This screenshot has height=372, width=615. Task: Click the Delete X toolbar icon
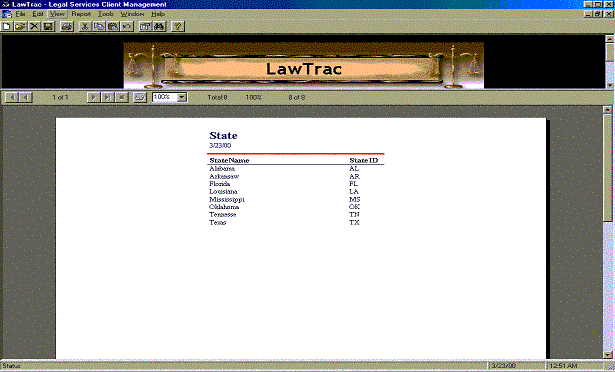[x=35, y=26]
